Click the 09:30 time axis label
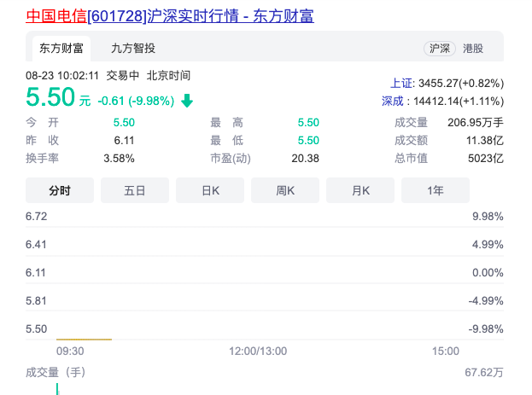 69,351
